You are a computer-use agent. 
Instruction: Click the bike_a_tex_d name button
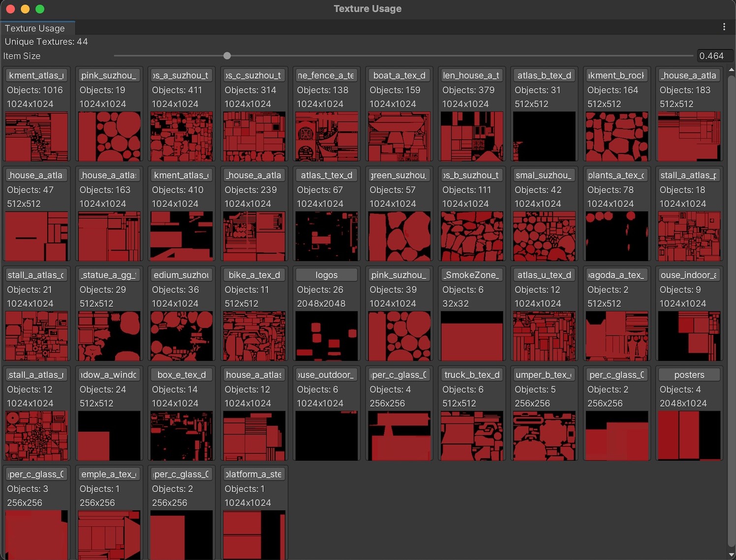tap(254, 275)
